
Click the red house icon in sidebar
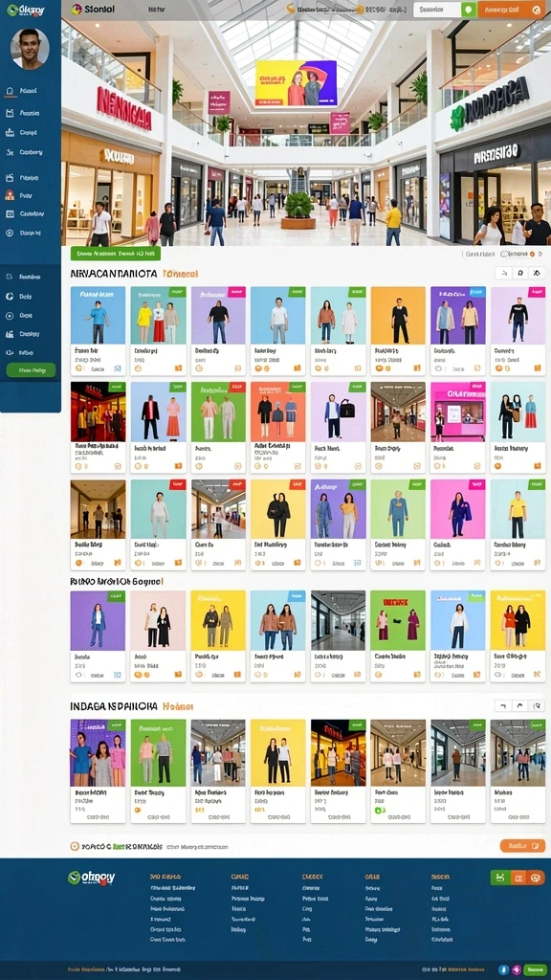click(x=10, y=195)
